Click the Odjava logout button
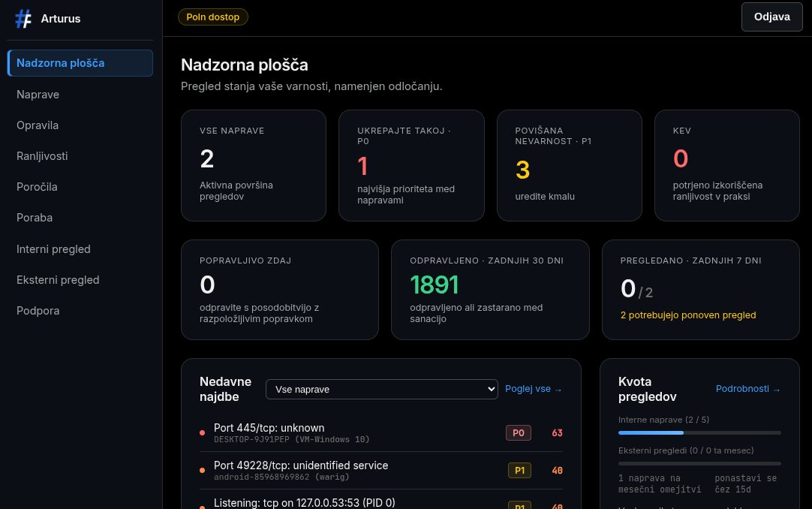Image resolution: width=812 pixels, height=509 pixels. pyautogui.click(x=771, y=17)
